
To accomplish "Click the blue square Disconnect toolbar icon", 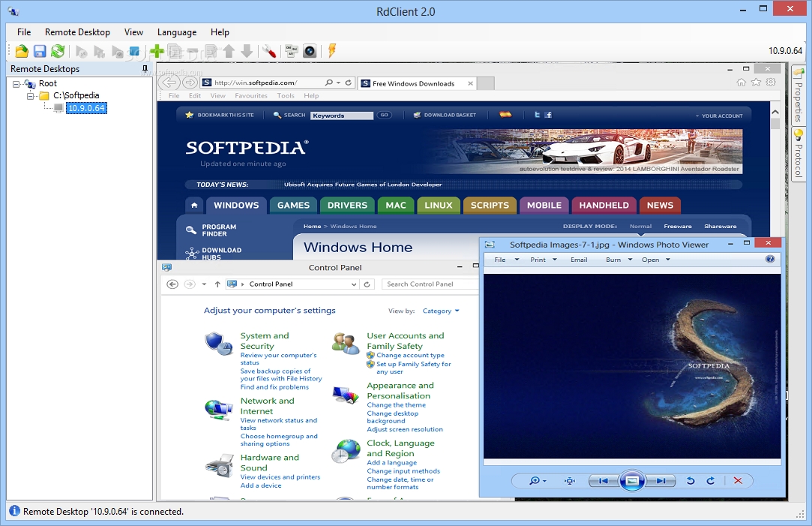I will coord(134,51).
